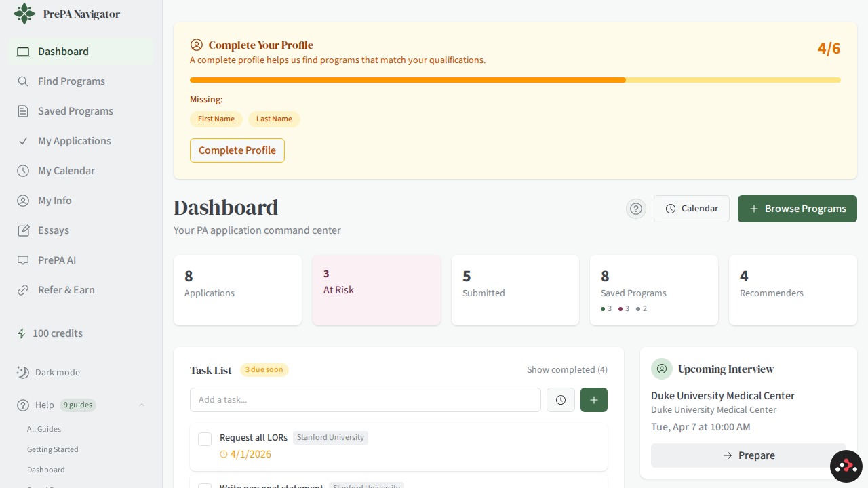This screenshot has width=868, height=488.
Task: Open the Essays page
Action: click(x=81, y=230)
